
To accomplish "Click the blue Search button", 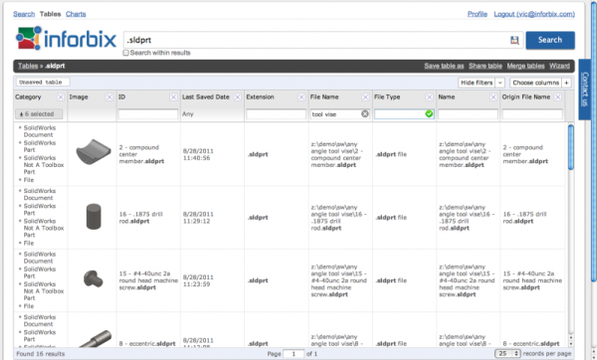I will pos(550,40).
